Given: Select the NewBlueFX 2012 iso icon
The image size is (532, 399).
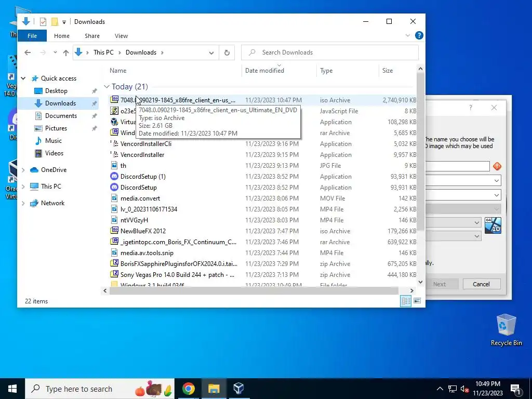Looking at the screenshot, I should (x=114, y=231).
